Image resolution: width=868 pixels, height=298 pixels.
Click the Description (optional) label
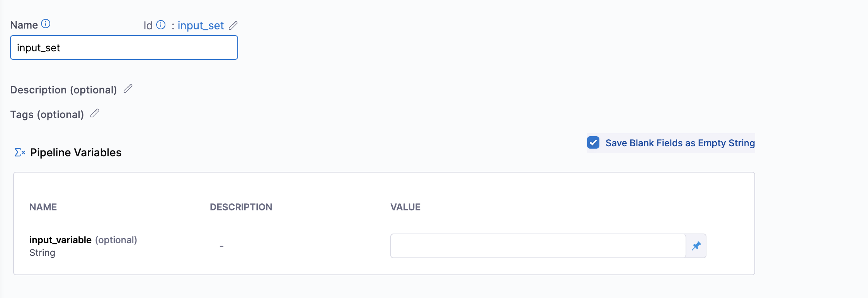63,90
